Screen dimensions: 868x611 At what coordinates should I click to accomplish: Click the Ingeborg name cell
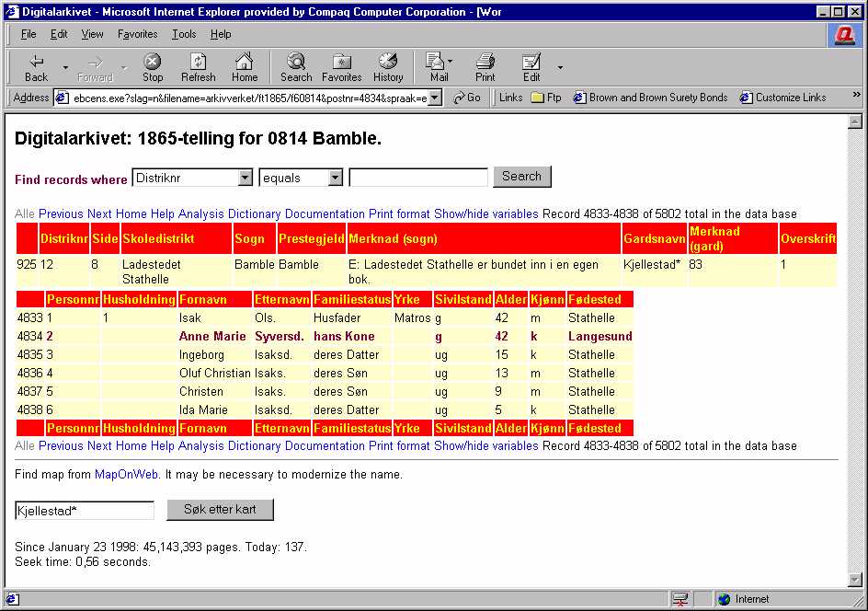click(x=215, y=354)
